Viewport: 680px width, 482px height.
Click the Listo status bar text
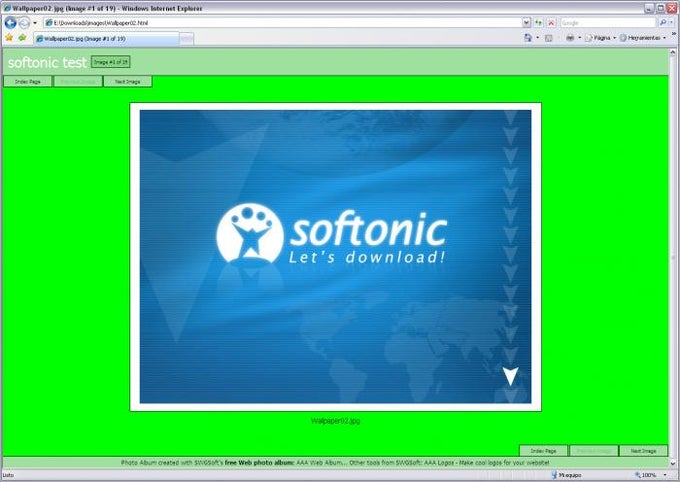coord(8,475)
